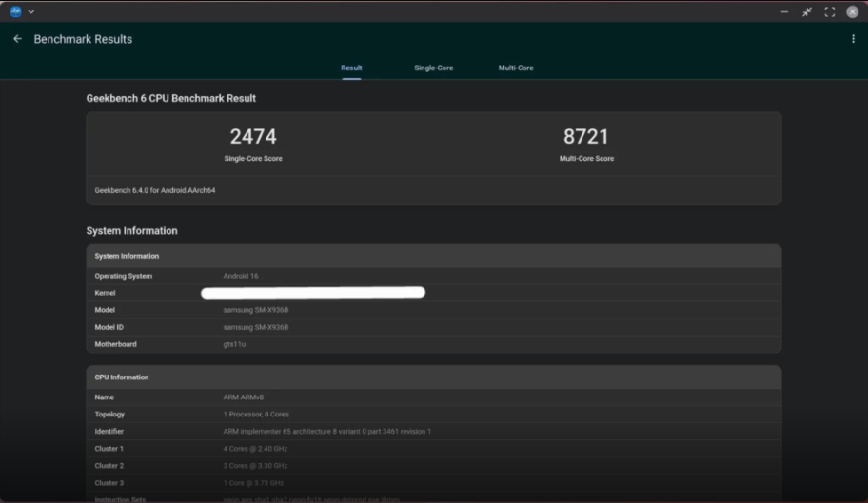Enter fullscreen using the expand icon
The image size is (868, 503).
[x=829, y=11]
